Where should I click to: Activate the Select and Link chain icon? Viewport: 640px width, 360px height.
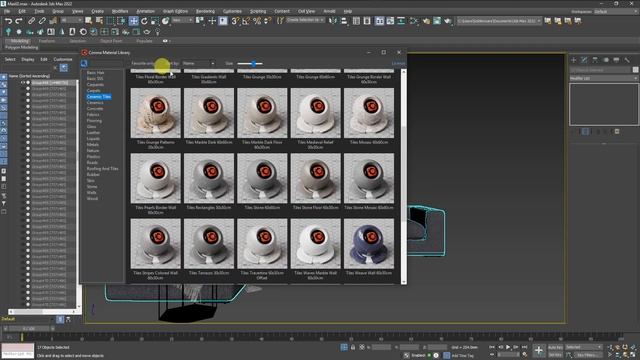point(31,21)
